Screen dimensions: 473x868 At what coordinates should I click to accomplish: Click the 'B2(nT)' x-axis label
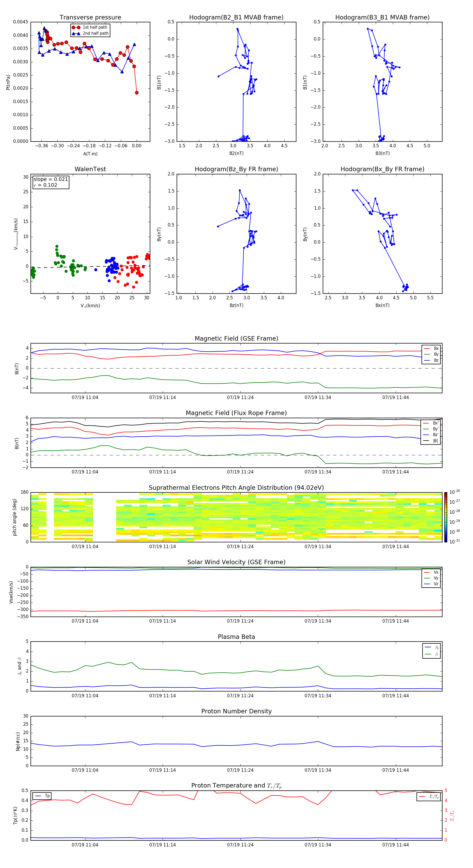coord(236,153)
